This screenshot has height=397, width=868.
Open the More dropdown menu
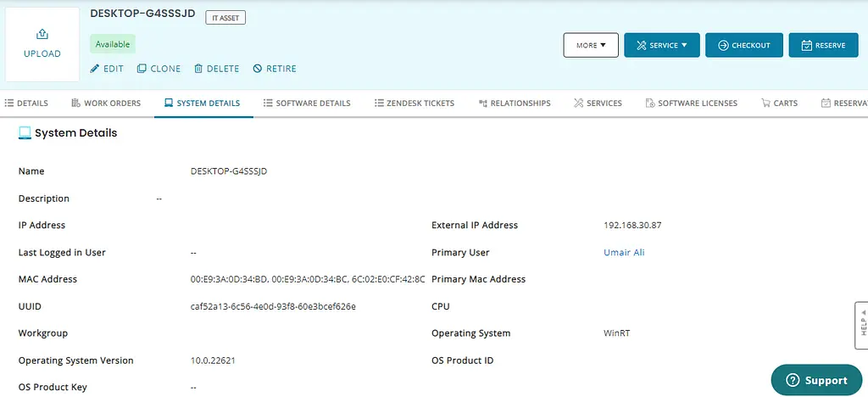click(591, 45)
